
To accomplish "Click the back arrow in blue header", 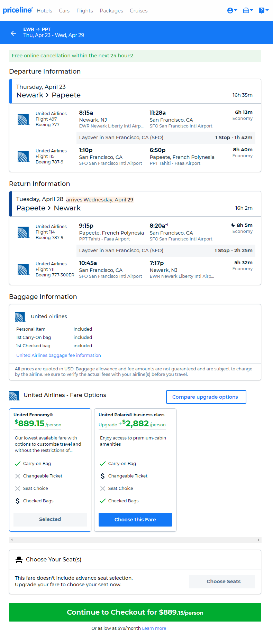I will (x=13, y=33).
